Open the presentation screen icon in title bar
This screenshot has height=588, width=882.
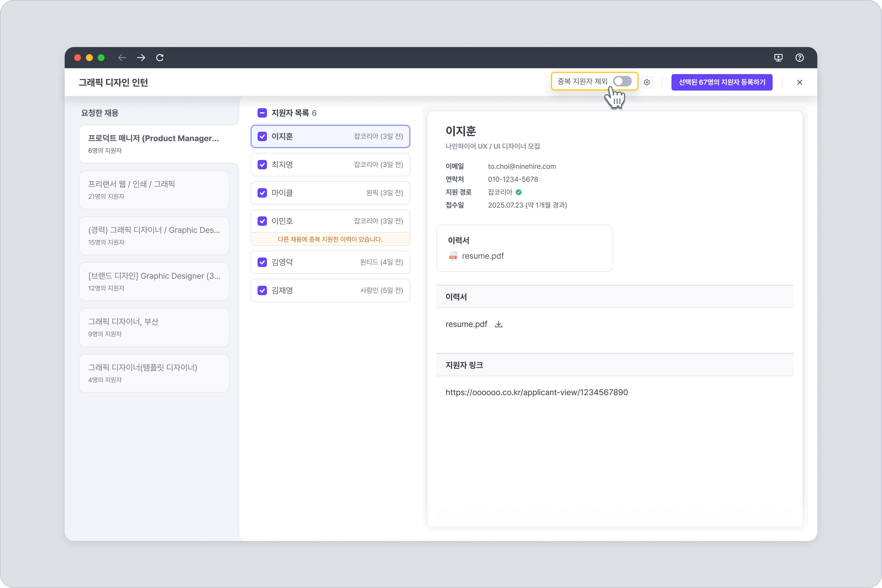(778, 57)
